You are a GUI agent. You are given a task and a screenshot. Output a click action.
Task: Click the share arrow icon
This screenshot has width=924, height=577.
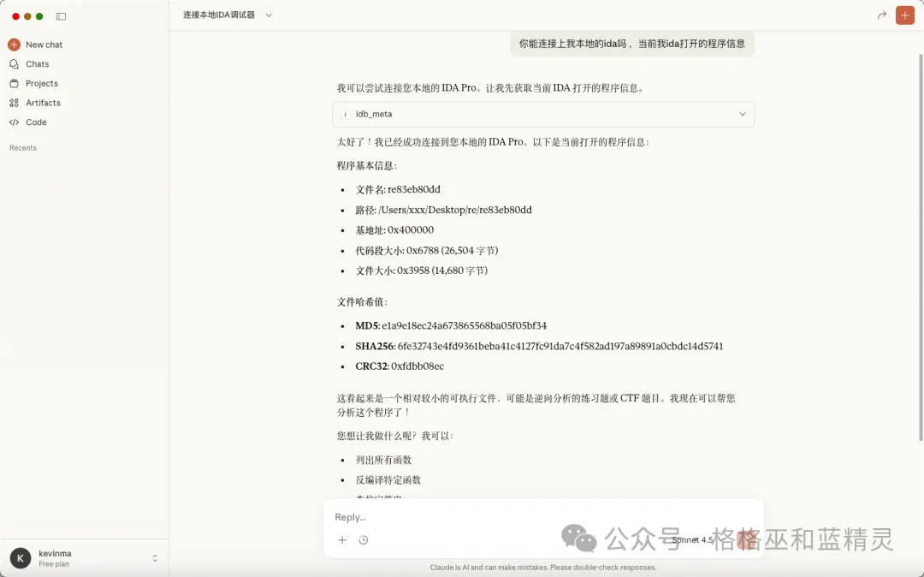coord(881,15)
